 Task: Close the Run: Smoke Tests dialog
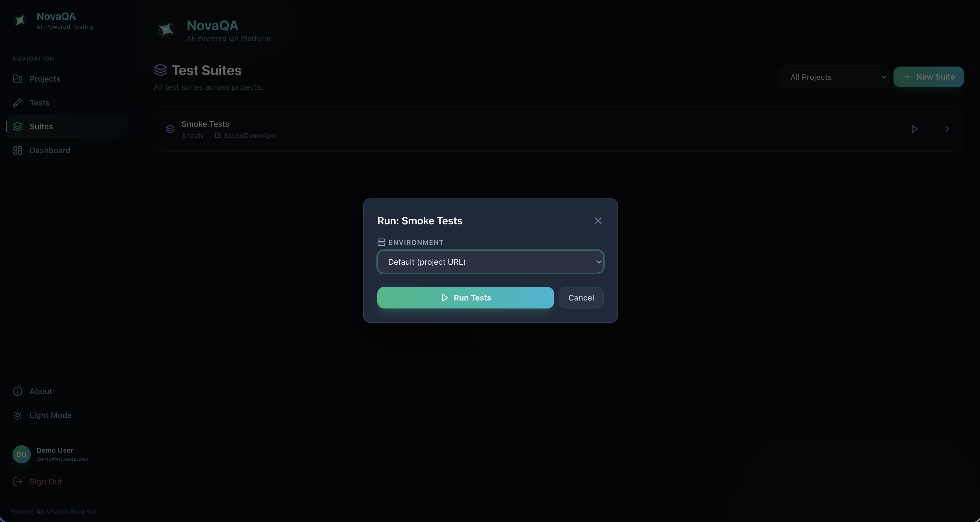click(x=598, y=221)
